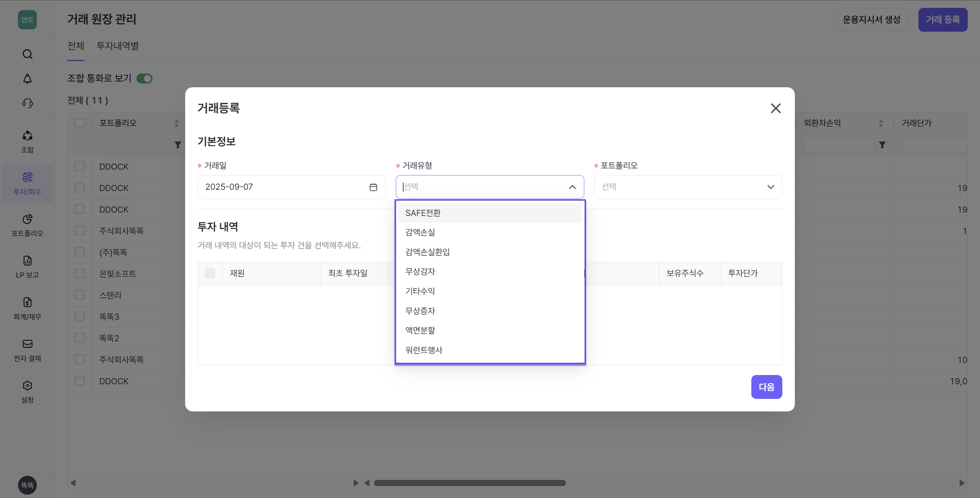This screenshot has width=980, height=498.
Task: Switch to 투자내역별 tab
Action: (x=117, y=46)
